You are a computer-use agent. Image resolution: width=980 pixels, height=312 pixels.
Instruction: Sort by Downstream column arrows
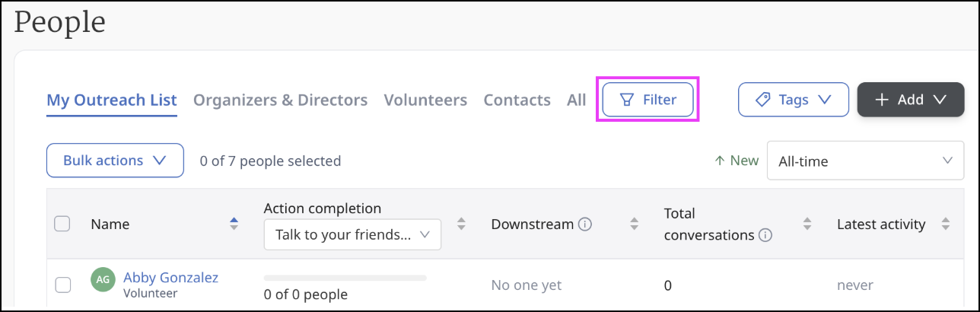coord(635,224)
